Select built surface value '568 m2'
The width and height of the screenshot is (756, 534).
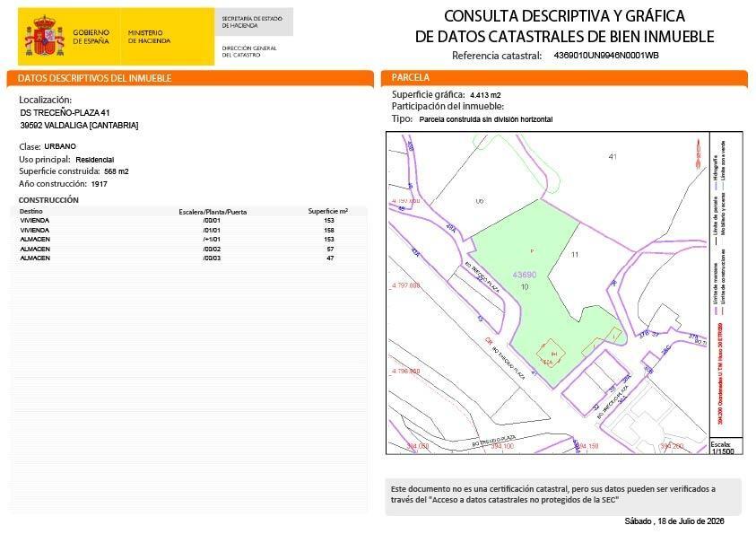point(117,171)
